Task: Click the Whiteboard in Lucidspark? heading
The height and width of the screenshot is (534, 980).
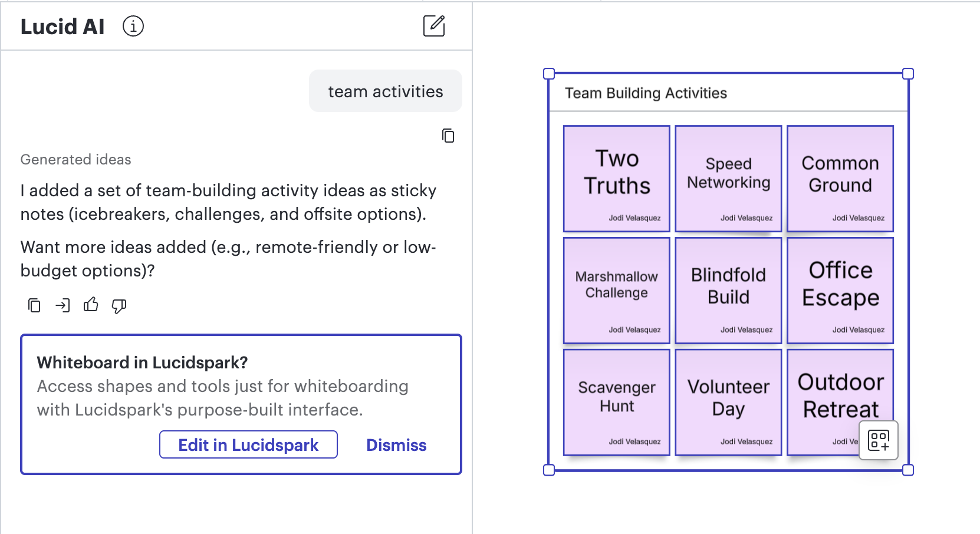Action: [142, 362]
